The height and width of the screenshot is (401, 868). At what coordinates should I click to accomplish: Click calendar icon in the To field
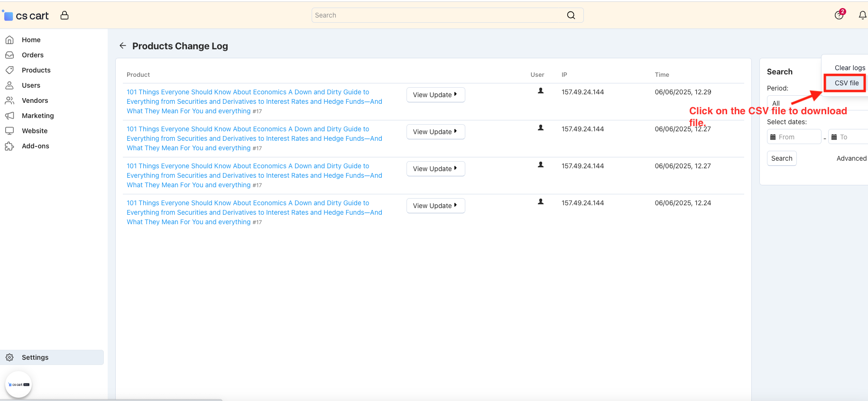pos(834,137)
